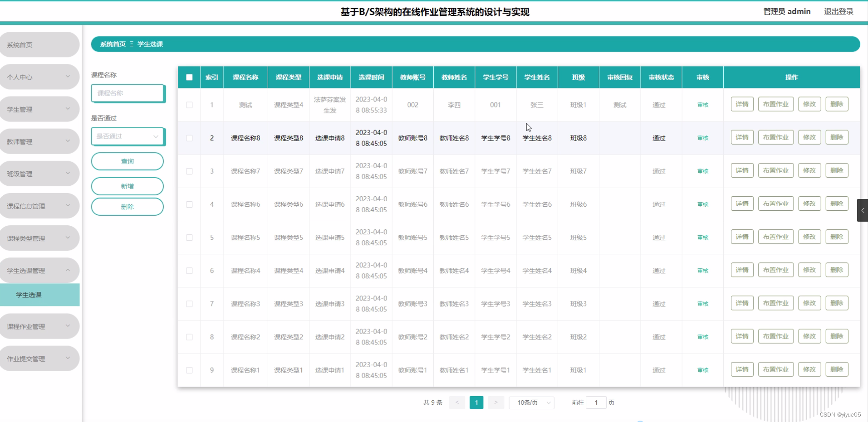The height and width of the screenshot is (422, 868).
Task: Click 退出登录 to log out
Action: [838, 11]
